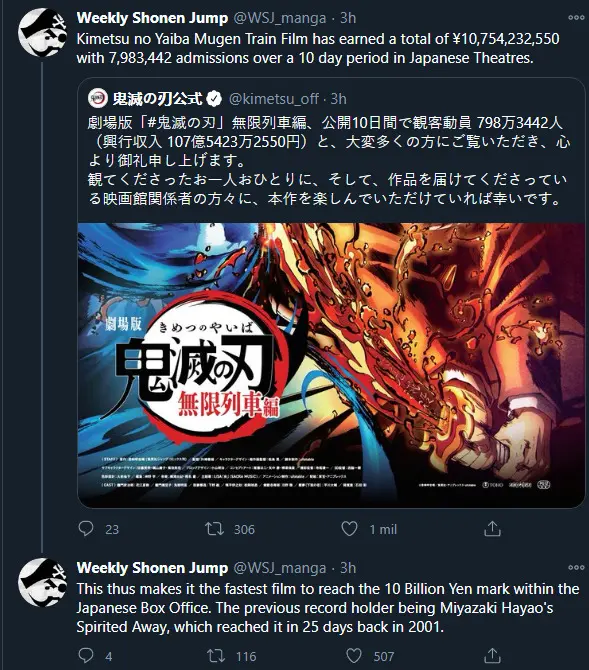
Task: Like the first tweet with 1 mil likes
Action: (x=350, y=529)
